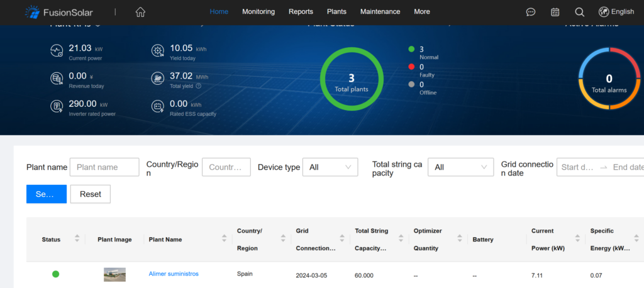Open the More menu in navigation
Image resolution: width=644 pixels, height=288 pixels.
[422, 11]
